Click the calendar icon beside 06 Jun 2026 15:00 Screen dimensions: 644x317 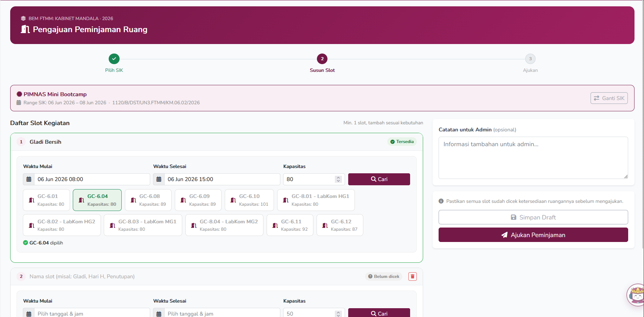[x=159, y=179]
